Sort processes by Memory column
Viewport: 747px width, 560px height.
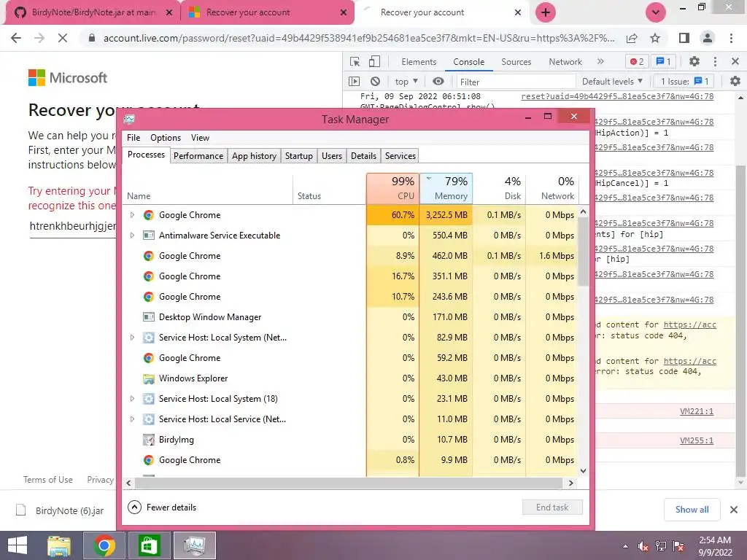point(446,189)
